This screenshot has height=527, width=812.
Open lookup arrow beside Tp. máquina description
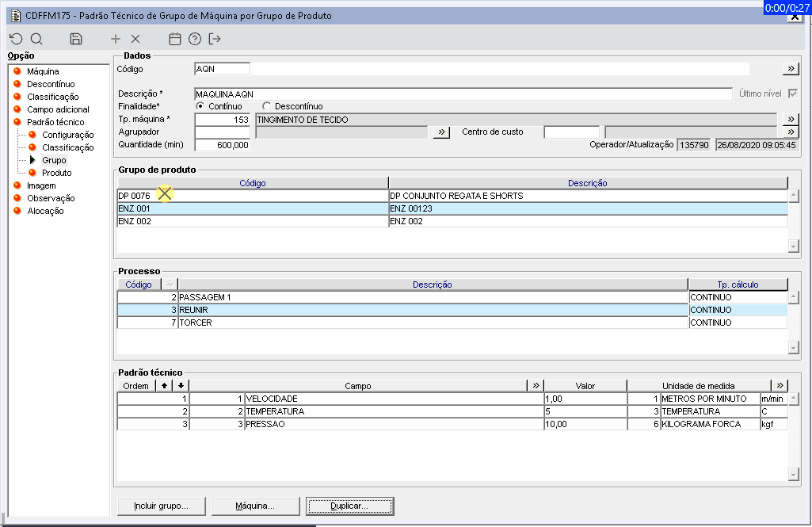pos(791,120)
